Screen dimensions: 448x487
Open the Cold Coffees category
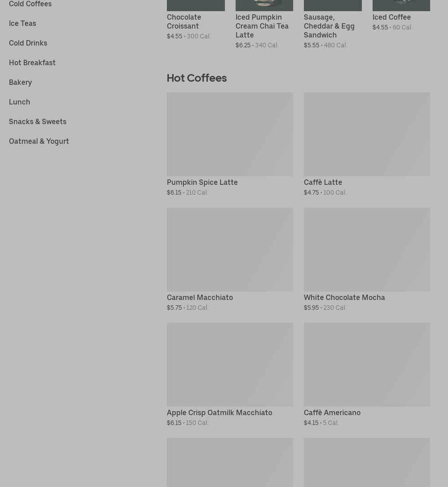click(x=30, y=4)
